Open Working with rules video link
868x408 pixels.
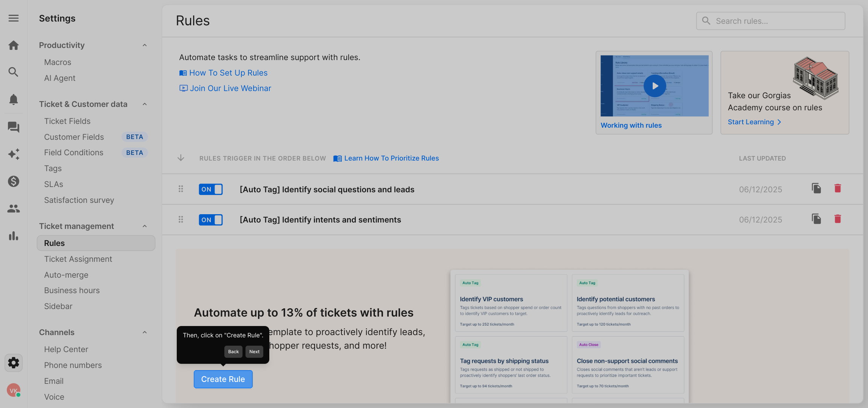click(x=631, y=125)
